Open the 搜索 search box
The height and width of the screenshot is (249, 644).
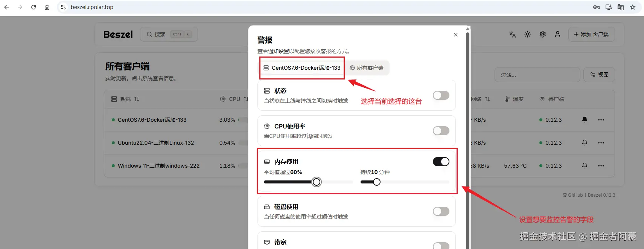tap(169, 34)
